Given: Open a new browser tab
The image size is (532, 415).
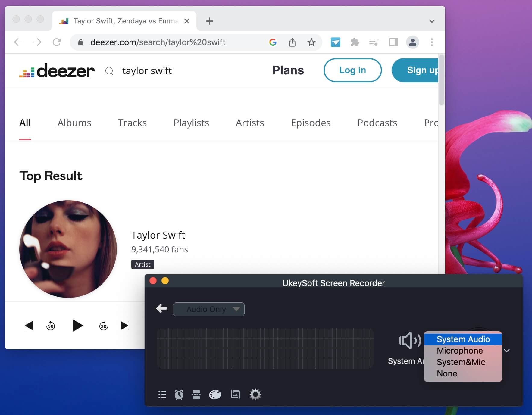Looking at the screenshot, I should pos(209,21).
